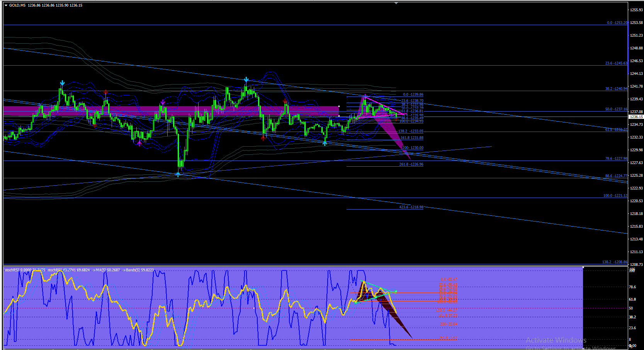This screenshot has height=350, width=644.
Task: Click the magenta arrow atop the triangle pattern peak
Action: click(365, 96)
